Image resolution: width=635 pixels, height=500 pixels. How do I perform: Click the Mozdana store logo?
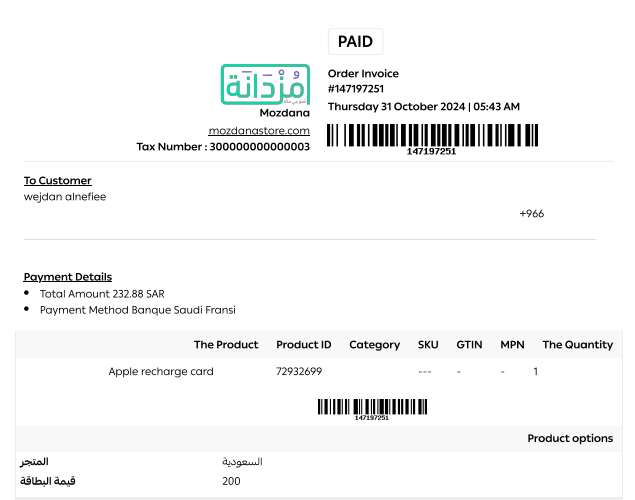[x=265, y=84]
